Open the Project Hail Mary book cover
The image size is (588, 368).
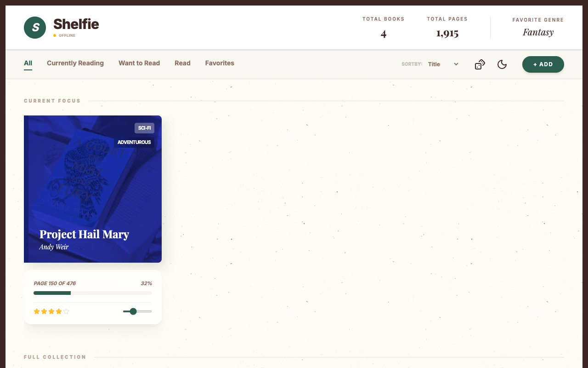[93, 189]
